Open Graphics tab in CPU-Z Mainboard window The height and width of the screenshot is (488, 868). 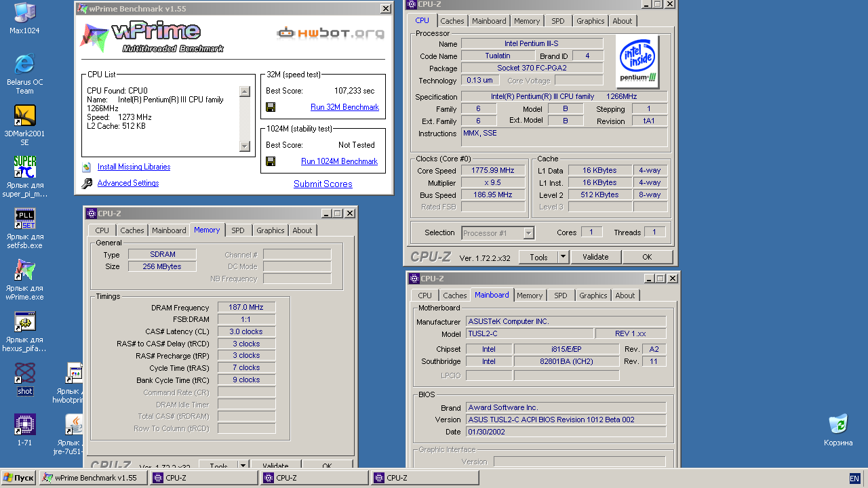[593, 296]
